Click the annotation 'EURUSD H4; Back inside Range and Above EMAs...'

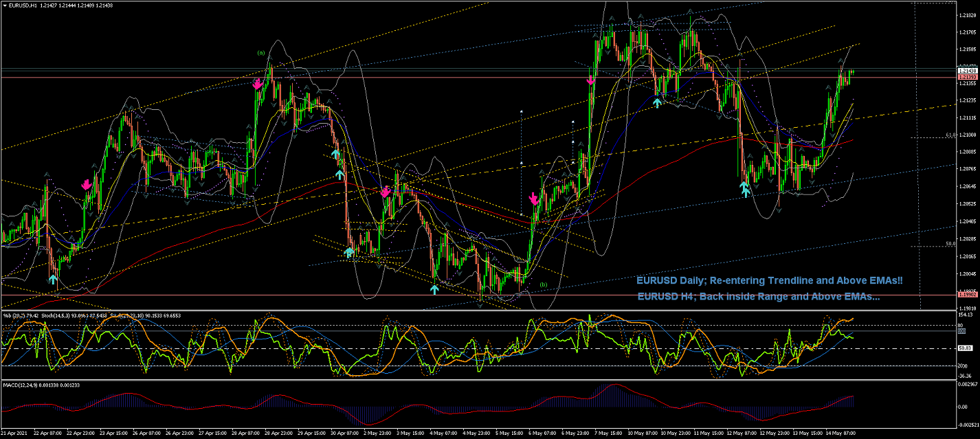coord(759,297)
